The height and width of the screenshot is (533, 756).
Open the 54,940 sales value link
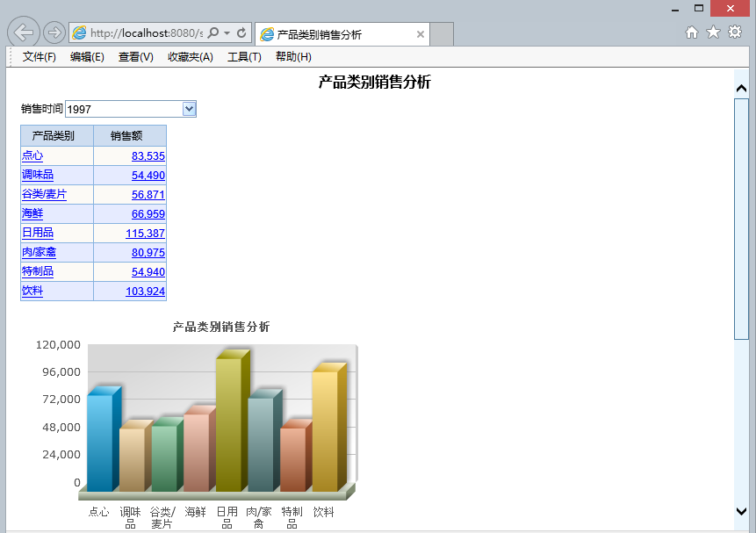[x=148, y=272]
